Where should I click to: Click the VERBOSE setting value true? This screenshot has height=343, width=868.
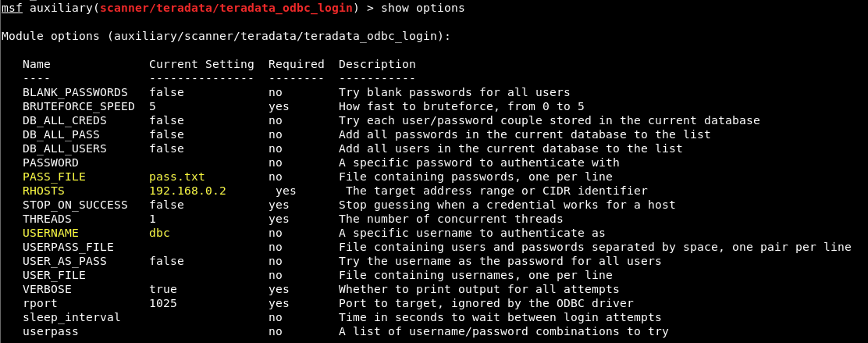click(163, 289)
